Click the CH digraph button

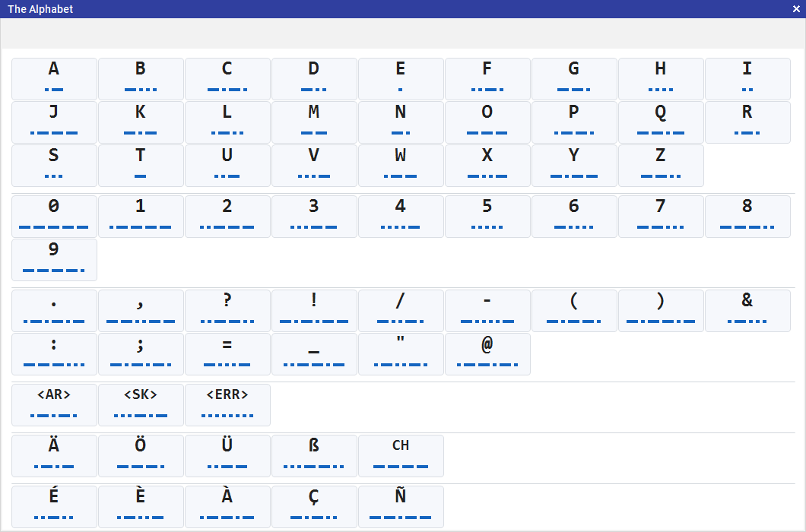pyautogui.click(x=401, y=456)
